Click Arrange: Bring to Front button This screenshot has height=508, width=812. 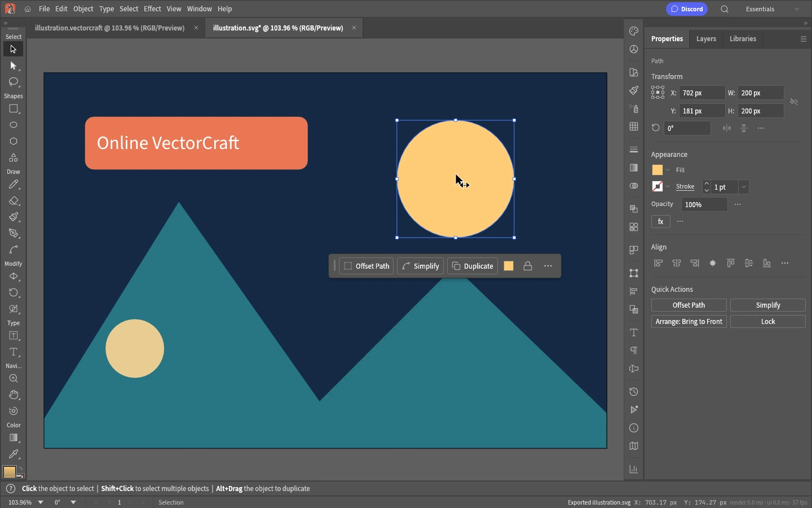coord(689,322)
